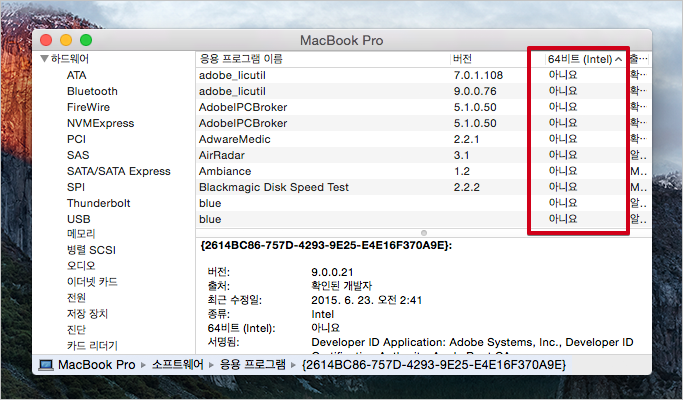The height and width of the screenshot is (400, 683).
Task: Select PCI in the sidebar
Action: point(76,139)
